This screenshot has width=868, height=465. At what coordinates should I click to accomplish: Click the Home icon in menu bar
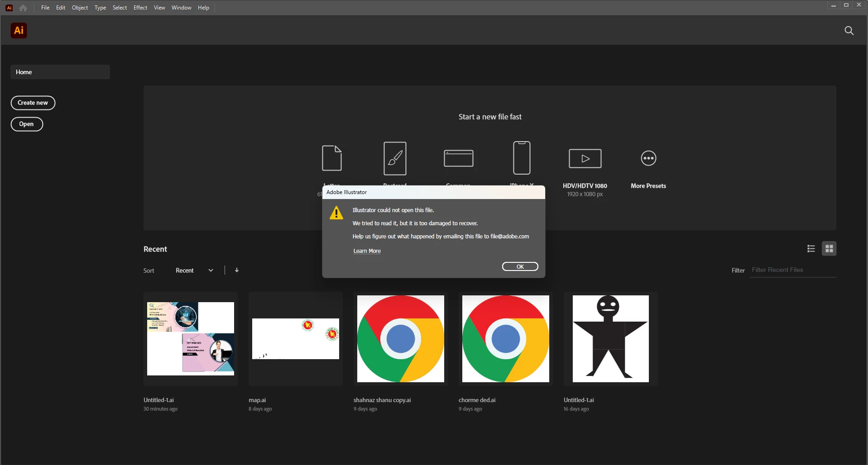(x=23, y=8)
